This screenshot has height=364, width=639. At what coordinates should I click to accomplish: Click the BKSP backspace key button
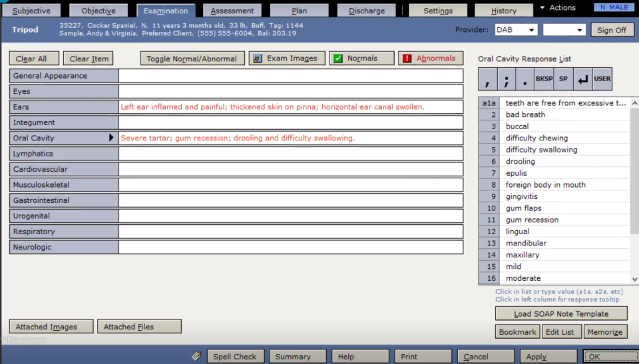point(544,79)
